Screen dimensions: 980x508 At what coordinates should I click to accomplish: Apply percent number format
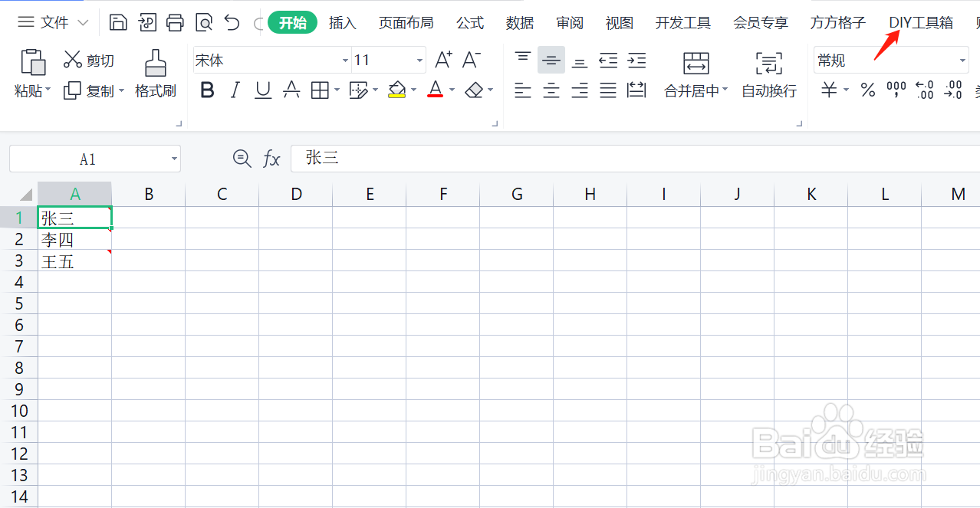point(867,90)
